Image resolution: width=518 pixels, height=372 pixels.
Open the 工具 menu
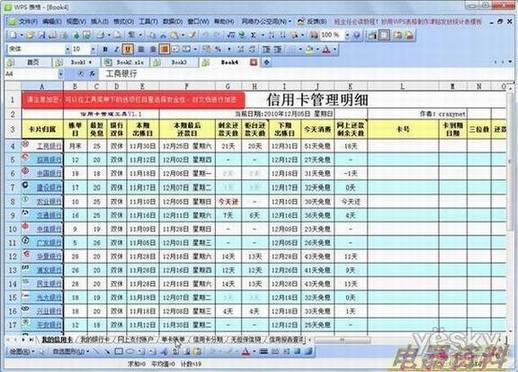tap(148, 21)
